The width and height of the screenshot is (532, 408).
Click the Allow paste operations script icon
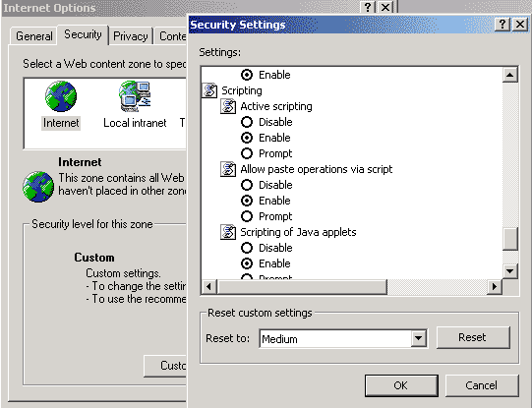pos(228,169)
